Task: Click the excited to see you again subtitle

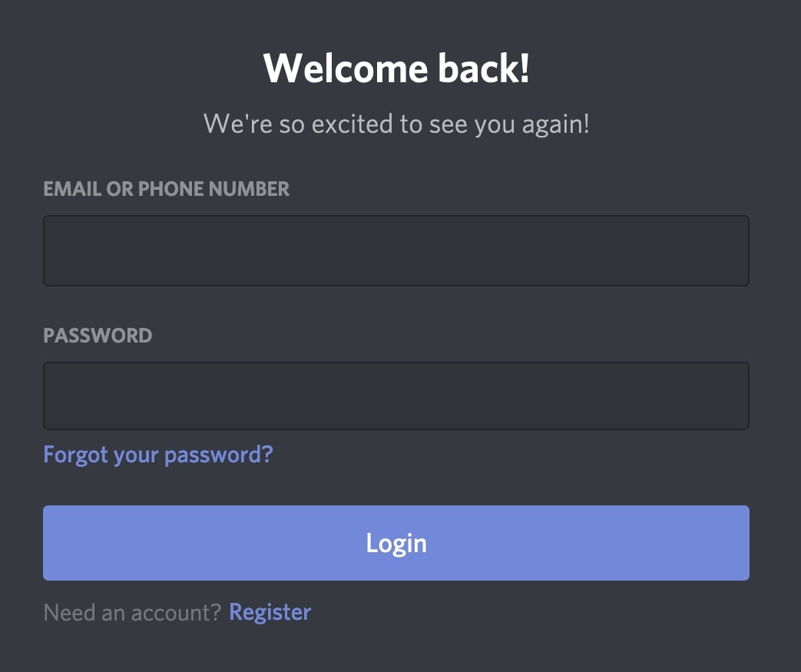Action: tap(396, 124)
